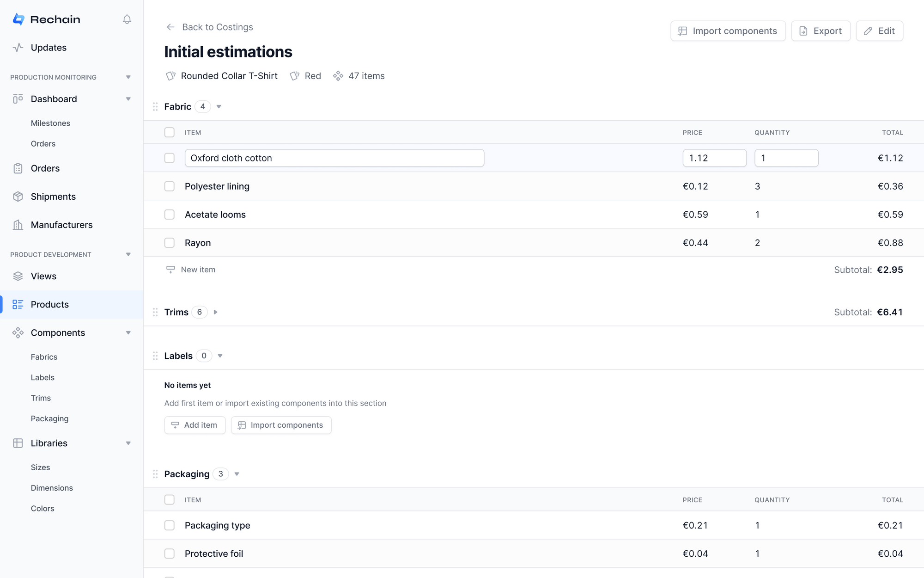Collapse the Libraries sidebar group
The image size is (924, 578).
(x=128, y=443)
